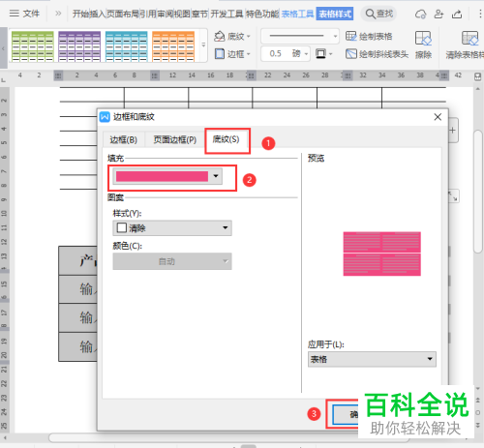Apply the blue table style thumbnail
This screenshot has width=484, height=448.
pos(126,46)
